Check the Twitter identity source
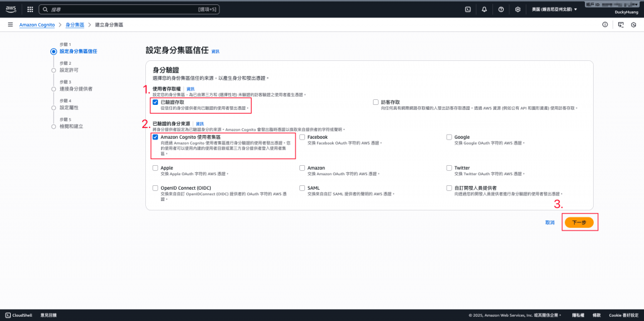 (449, 168)
